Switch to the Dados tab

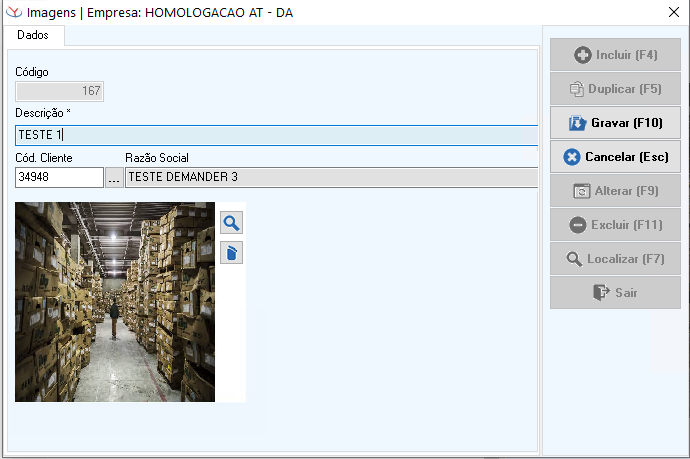[33, 35]
